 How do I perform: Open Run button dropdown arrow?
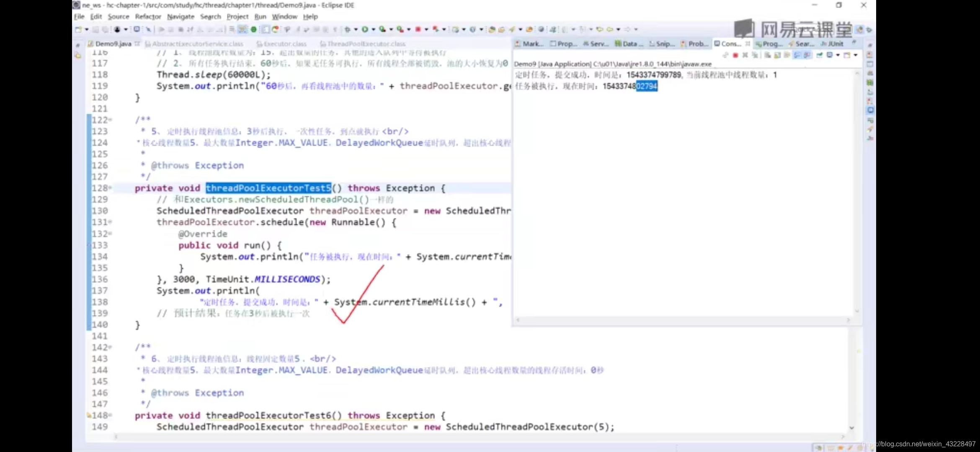tap(374, 29)
